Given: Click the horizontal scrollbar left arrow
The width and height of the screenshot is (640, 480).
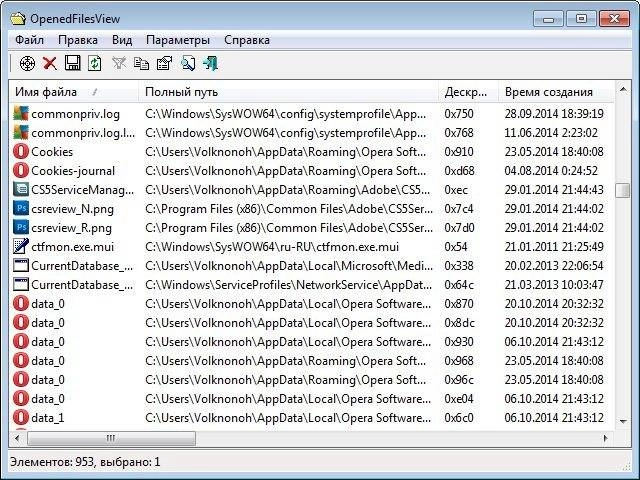Looking at the screenshot, I should click(17, 438).
